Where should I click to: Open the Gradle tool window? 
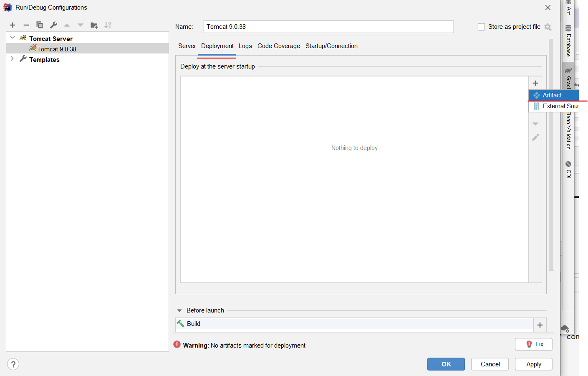(568, 78)
